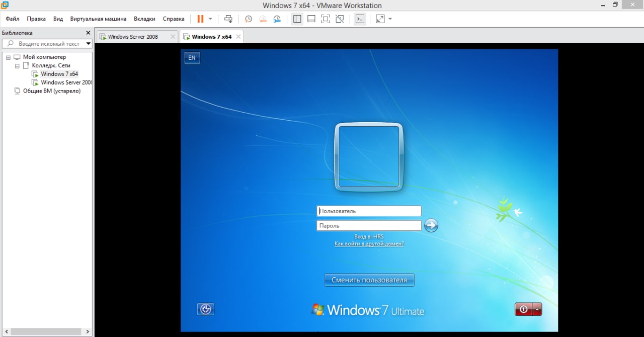
Task: Close the Windows 7 x64 tab
Action: [x=238, y=37]
